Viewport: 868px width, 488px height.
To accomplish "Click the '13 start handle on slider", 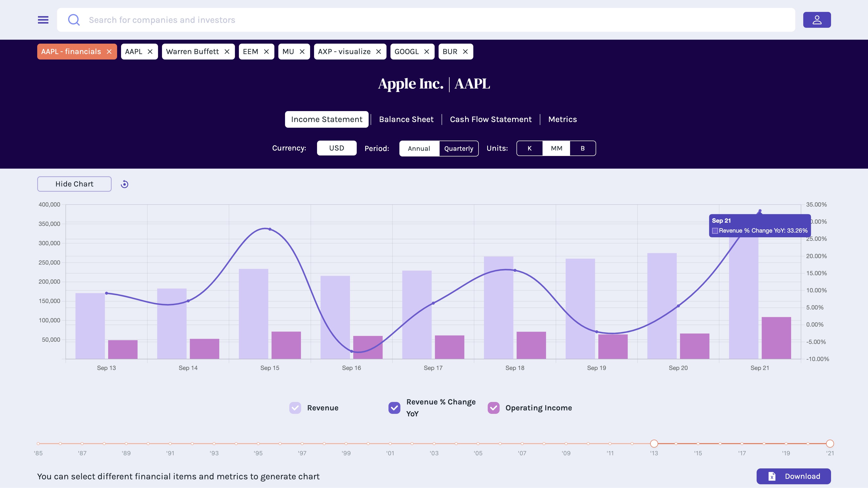I will 654,444.
